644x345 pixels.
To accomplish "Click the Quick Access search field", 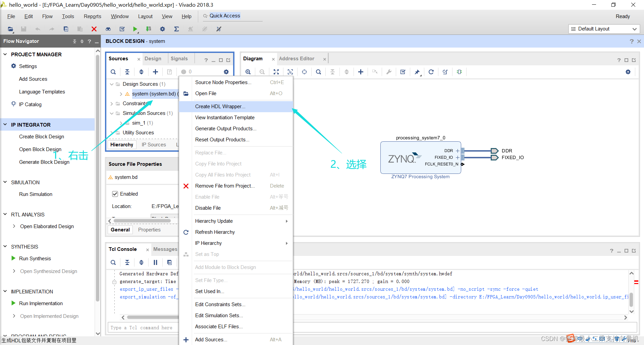I will pyautogui.click(x=232, y=16).
